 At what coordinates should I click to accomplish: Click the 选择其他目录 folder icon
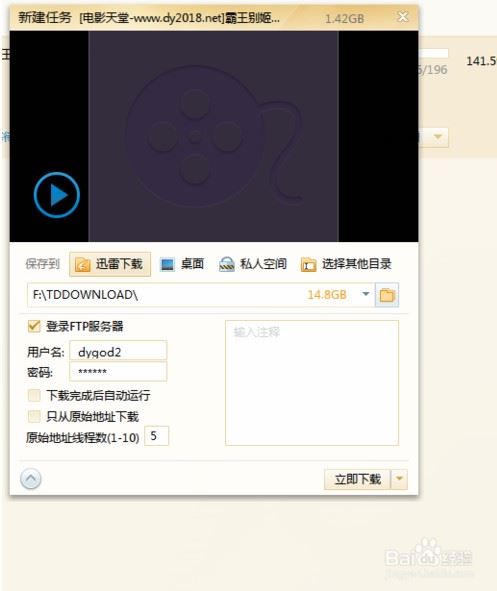tap(309, 265)
